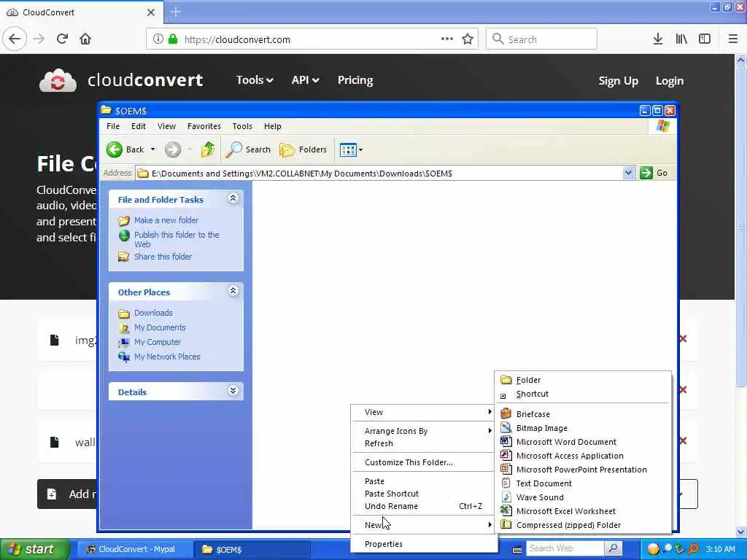The image size is (747, 560).
Task: Toggle the Firefox sidebar icon
Action: [x=705, y=39]
